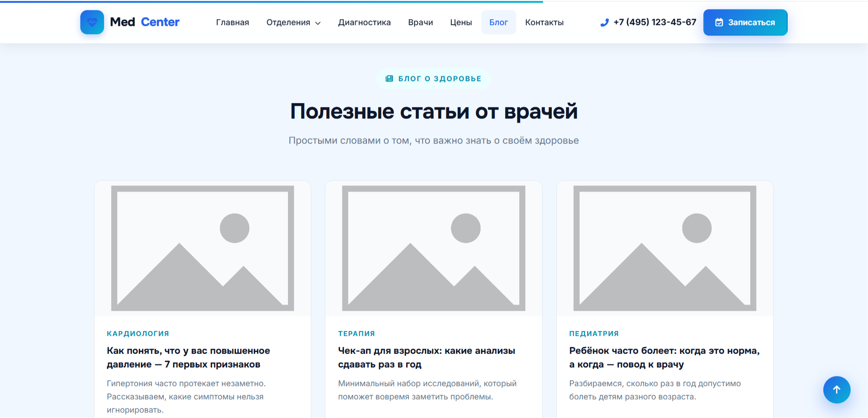The height and width of the screenshot is (418, 868).
Task: Navigate to the Контакты page
Action: pos(544,22)
